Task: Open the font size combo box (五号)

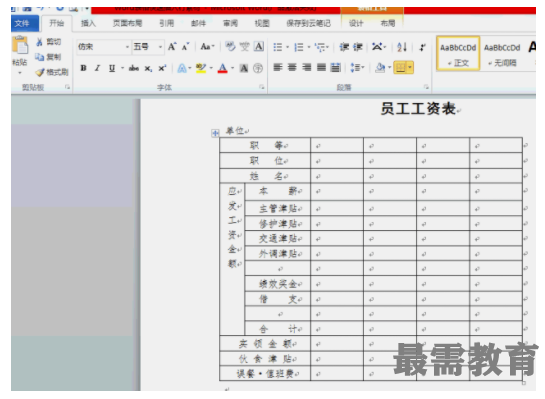Action: [148, 47]
